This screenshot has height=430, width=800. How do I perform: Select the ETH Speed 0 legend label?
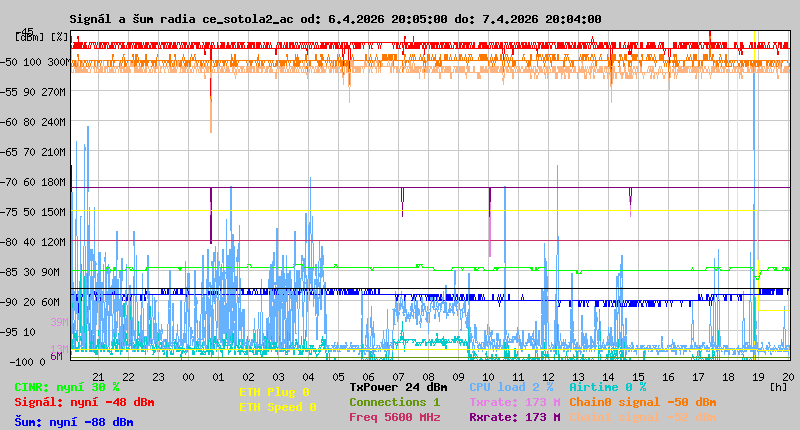point(278,407)
